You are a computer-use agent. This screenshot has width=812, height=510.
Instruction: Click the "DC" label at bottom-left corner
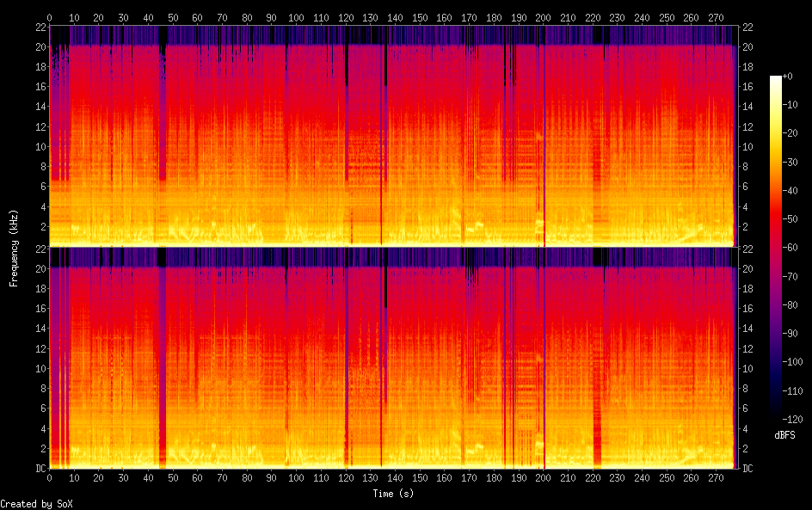coord(39,469)
